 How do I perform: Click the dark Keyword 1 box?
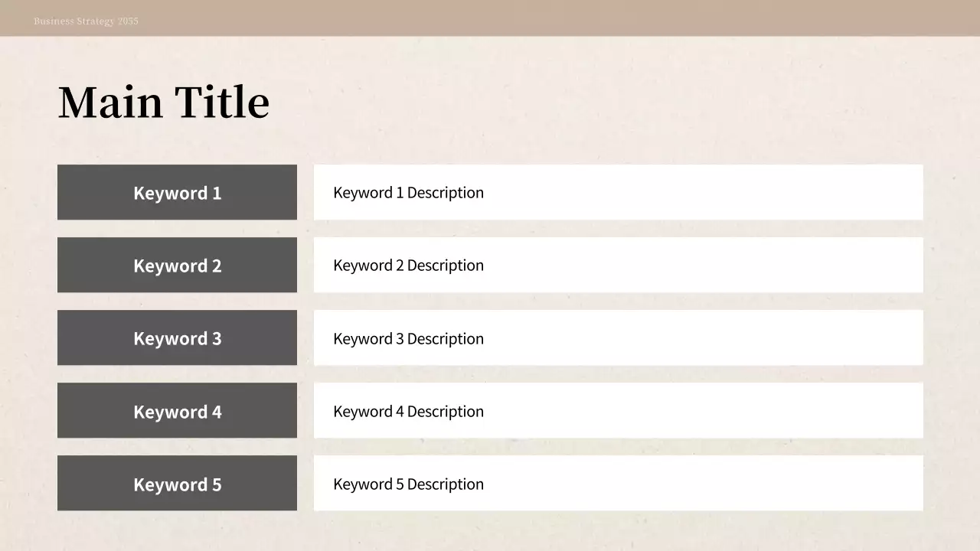click(x=177, y=192)
